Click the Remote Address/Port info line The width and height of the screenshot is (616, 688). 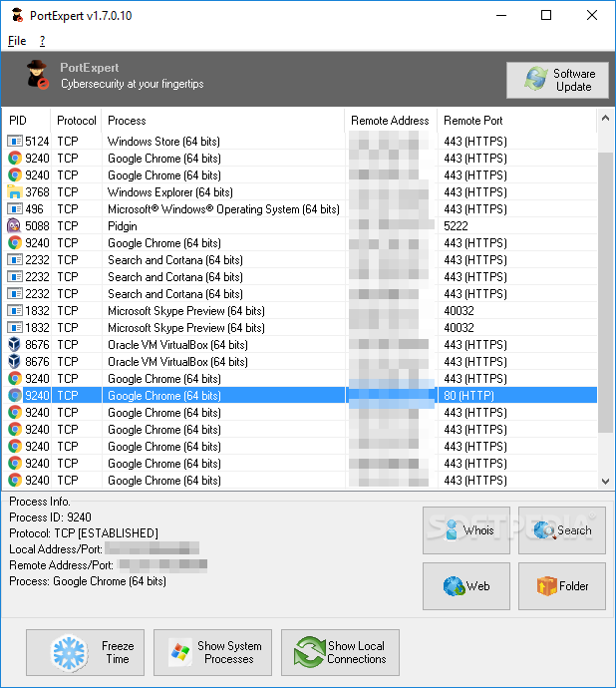(x=109, y=565)
